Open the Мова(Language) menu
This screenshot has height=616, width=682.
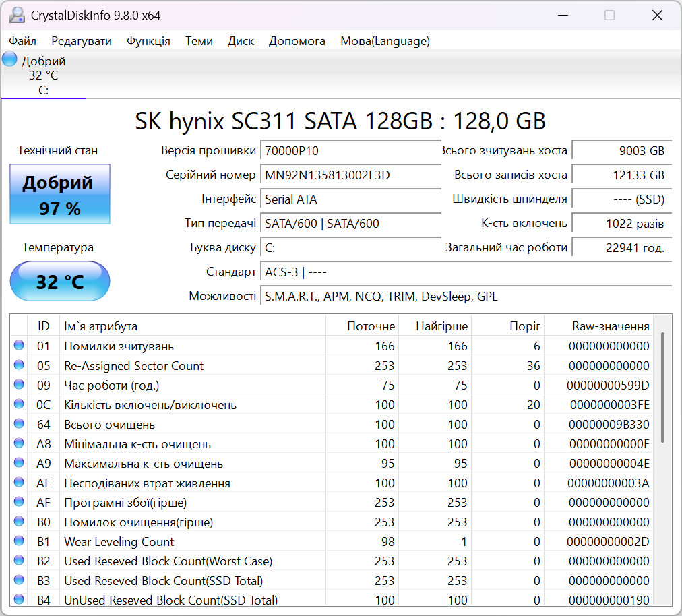click(385, 41)
